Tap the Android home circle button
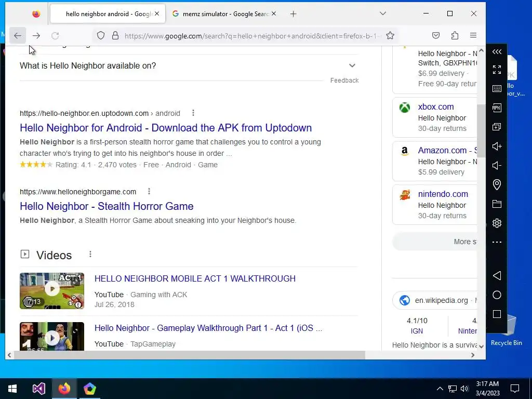 [x=497, y=295]
